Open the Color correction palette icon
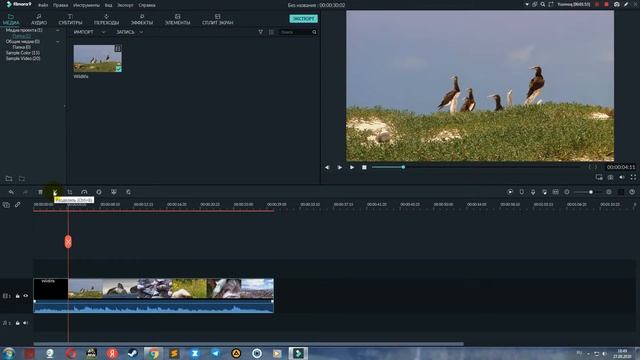The width and height of the screenshot is (640, 360). pyautogui.click(x=99, y=192)
